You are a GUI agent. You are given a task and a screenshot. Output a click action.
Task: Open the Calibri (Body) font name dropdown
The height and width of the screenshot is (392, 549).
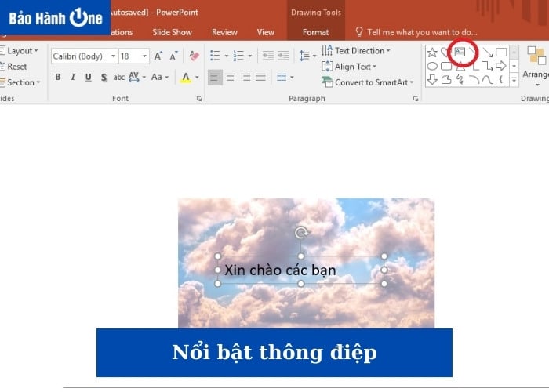[x=113, y=56]
